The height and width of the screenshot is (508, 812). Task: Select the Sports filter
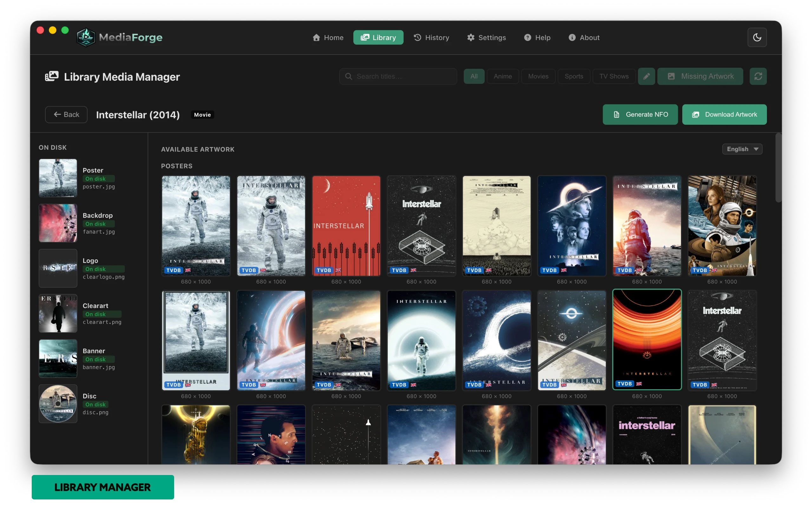(574, 76)
